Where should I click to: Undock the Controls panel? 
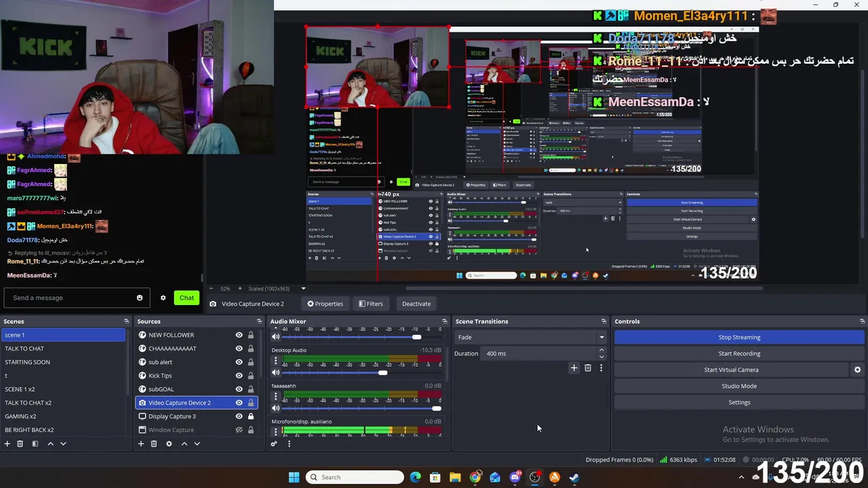[x=862, y=321]
